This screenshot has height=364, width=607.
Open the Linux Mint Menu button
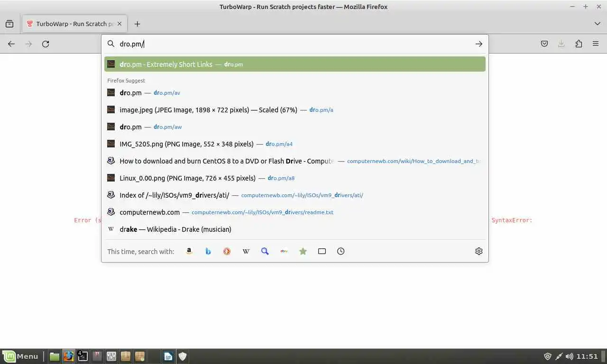(21, 356)
